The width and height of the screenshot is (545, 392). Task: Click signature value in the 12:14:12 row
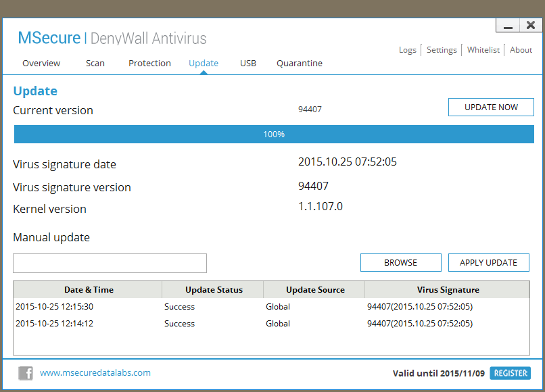420,324
